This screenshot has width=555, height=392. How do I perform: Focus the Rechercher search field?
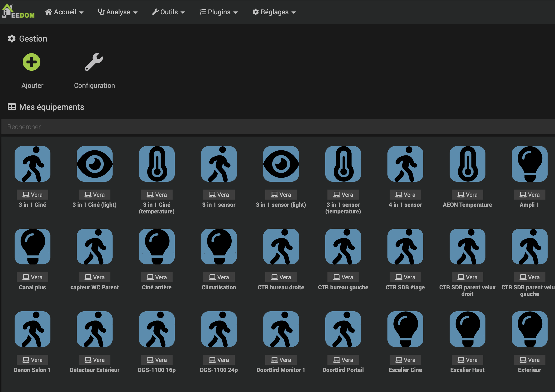point(278,127)
